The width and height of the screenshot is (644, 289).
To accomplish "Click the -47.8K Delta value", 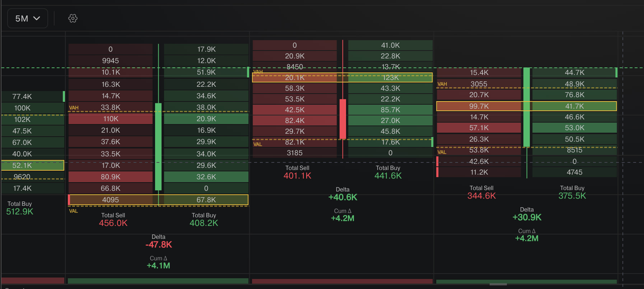I will [x=159, y=245].
